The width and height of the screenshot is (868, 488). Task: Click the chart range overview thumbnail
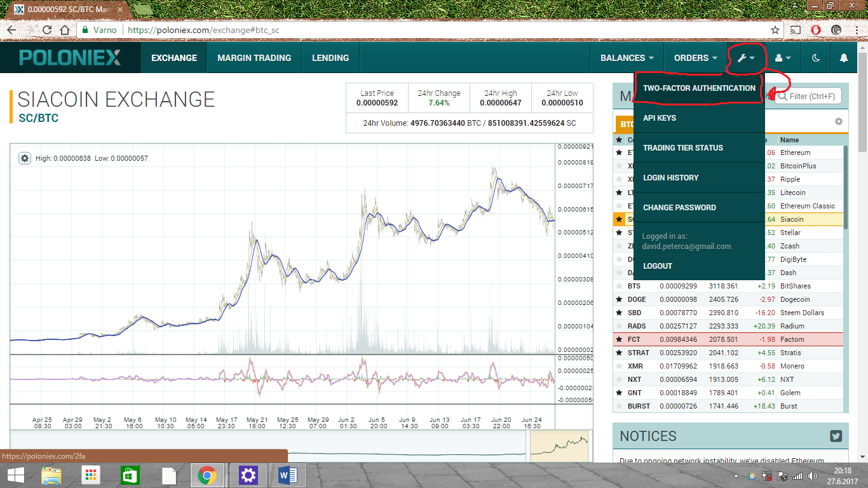[x=559, y=445]
